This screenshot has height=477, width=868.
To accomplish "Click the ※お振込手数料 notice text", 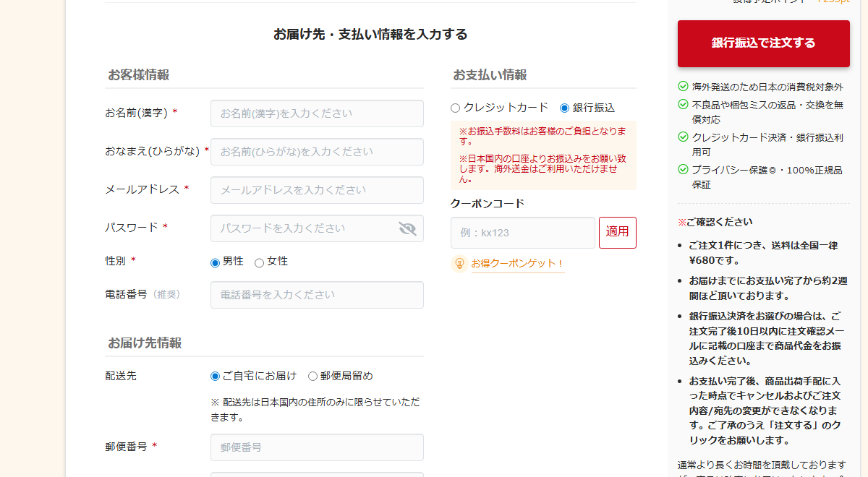I will point(542,136).
